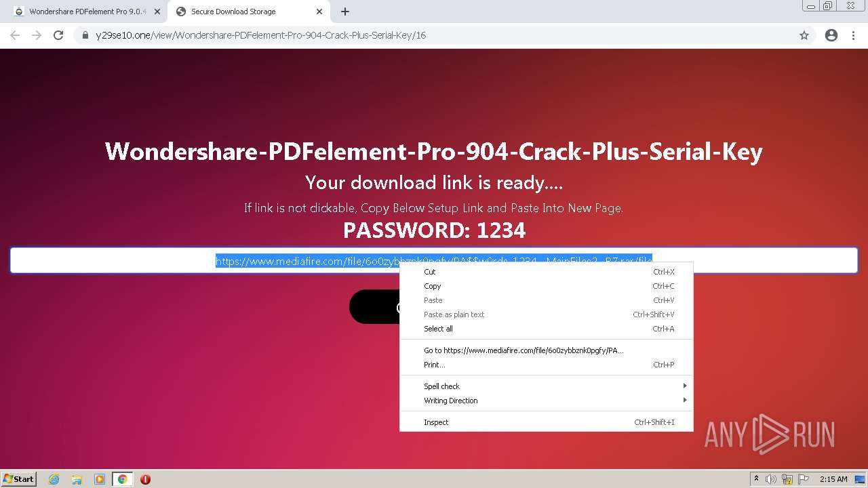Expand the Spell check submenu

[547, 386]
